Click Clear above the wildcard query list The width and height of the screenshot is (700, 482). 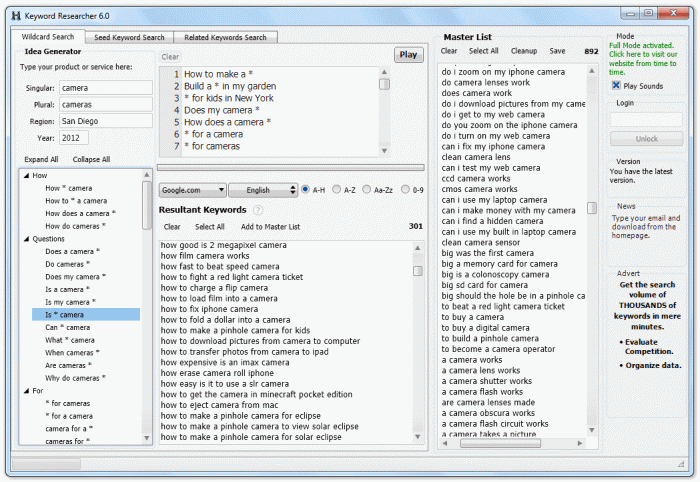pyautogui.click(x=170, y=57)
